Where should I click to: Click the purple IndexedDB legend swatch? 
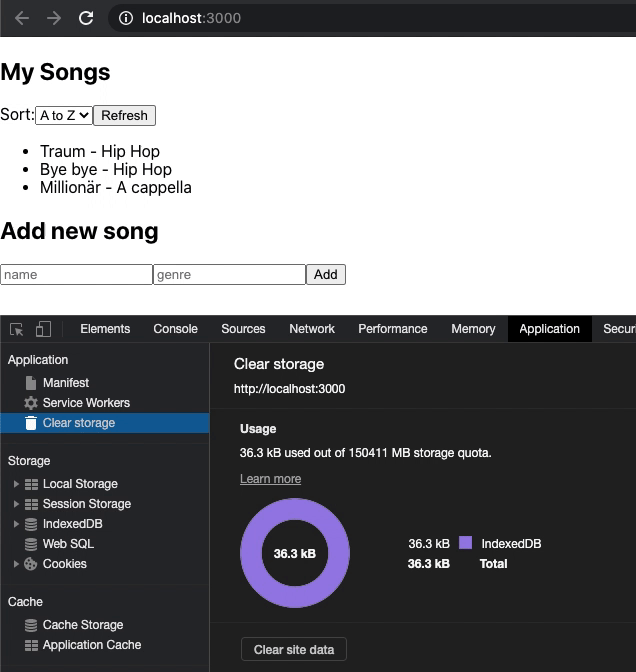pyautogui.click(x=465, y=543)
